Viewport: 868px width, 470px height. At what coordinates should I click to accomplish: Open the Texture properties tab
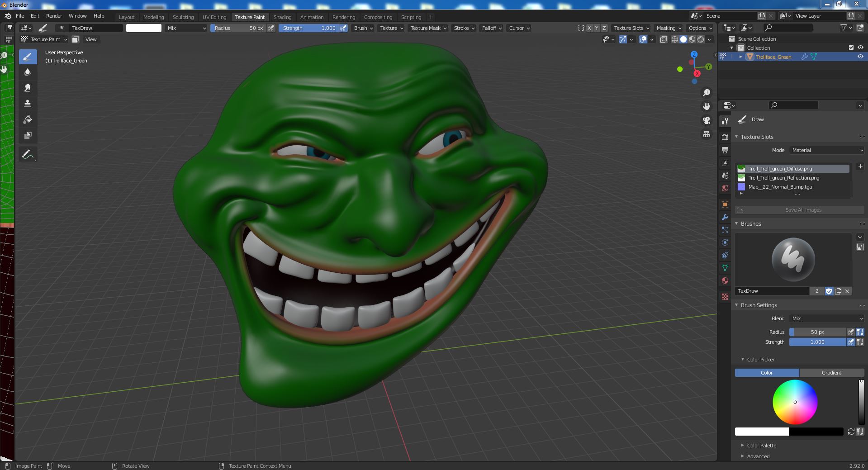[x=725, y=297]
